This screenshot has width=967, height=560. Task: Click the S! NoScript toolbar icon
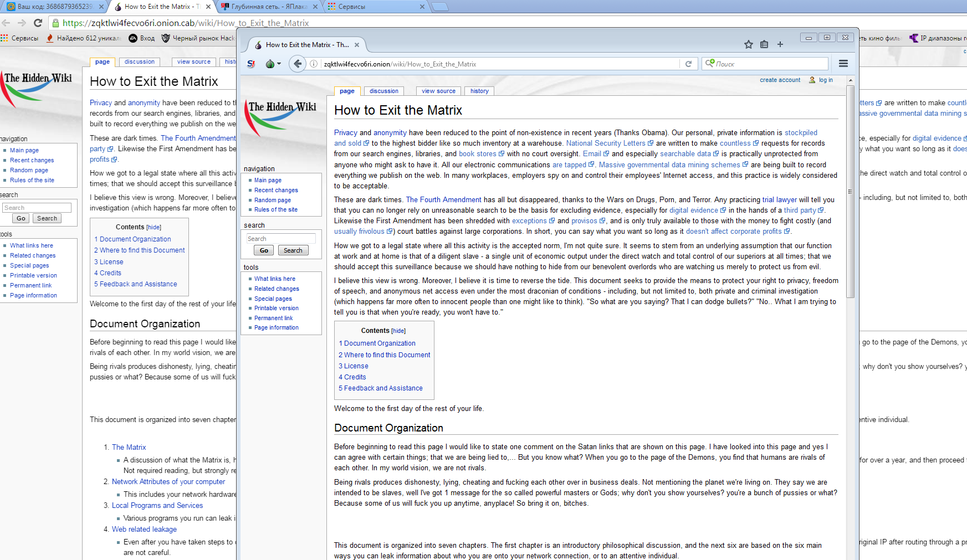(x=251, y=64)
